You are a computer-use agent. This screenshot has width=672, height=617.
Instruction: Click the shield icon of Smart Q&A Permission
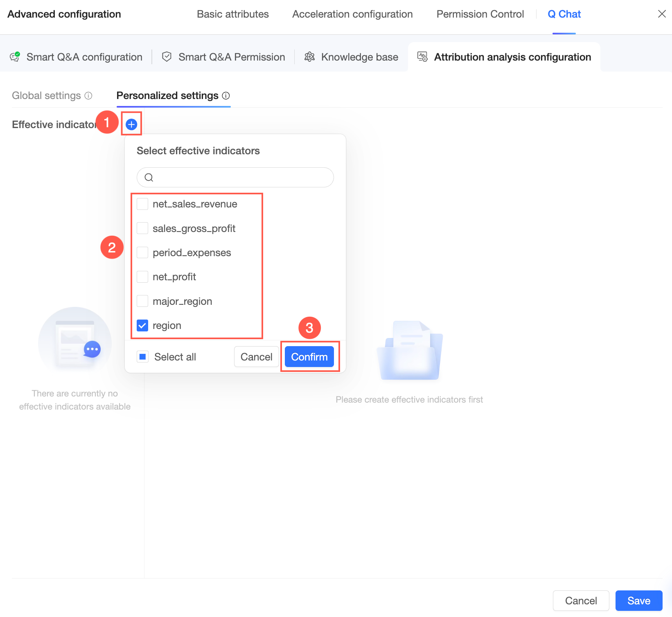point(167,57)
